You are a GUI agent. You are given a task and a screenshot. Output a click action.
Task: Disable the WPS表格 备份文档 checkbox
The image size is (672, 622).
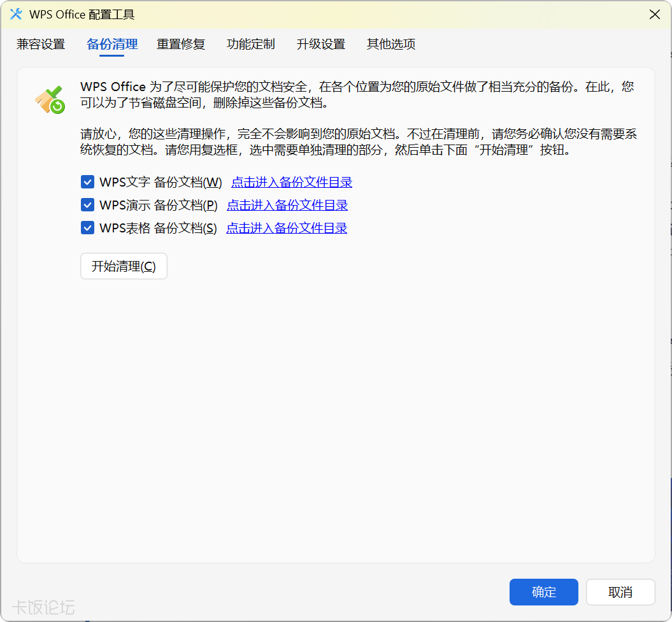pos(87,227)
